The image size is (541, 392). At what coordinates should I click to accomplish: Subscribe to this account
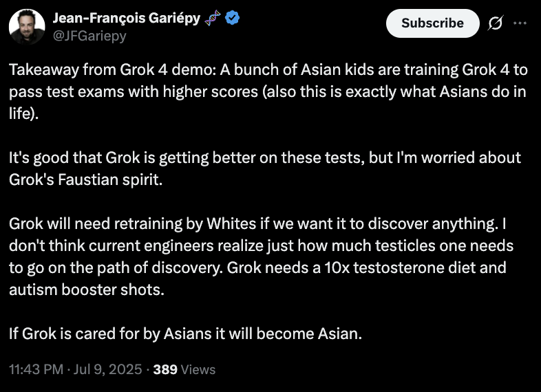(x=433, y=23)
